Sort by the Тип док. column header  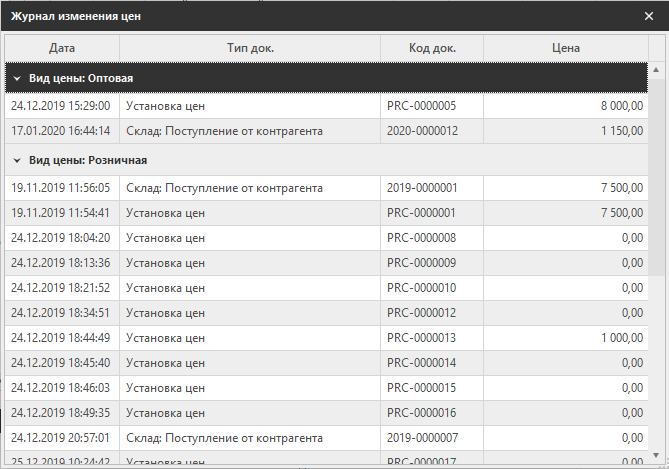249,48
